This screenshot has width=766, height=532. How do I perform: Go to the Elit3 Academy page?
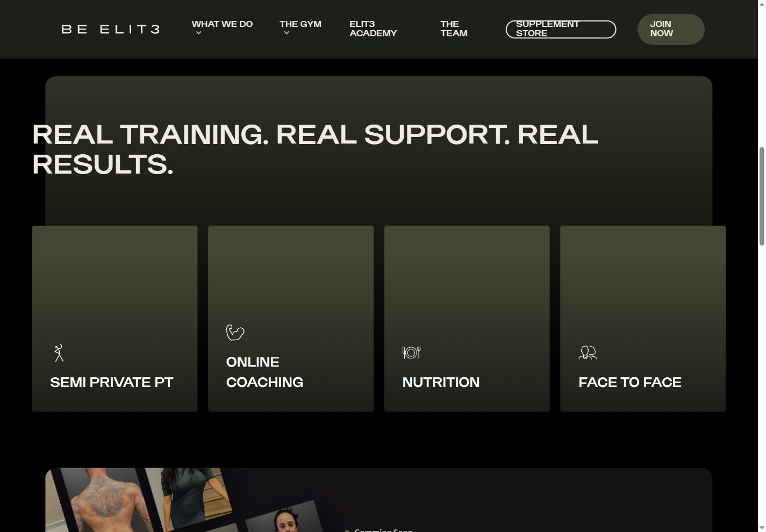(373, 28)
